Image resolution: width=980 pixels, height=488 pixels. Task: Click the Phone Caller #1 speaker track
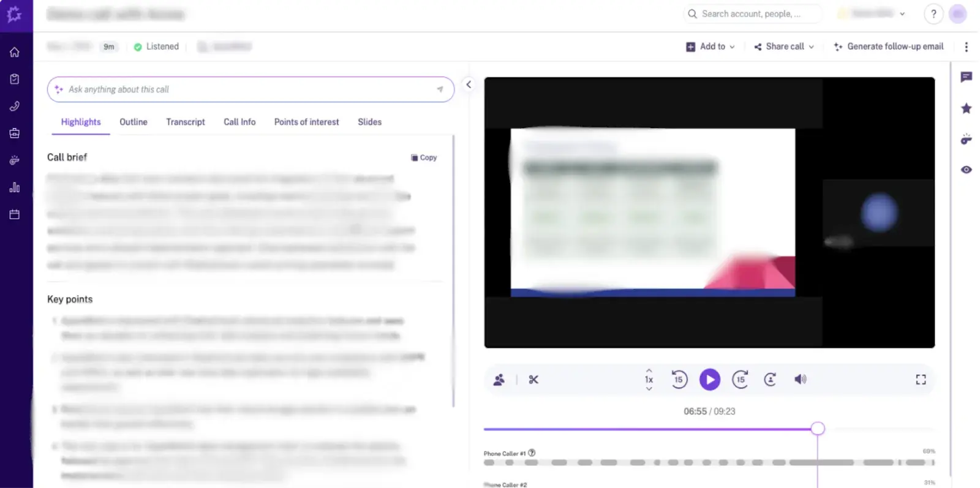[709, 462]
